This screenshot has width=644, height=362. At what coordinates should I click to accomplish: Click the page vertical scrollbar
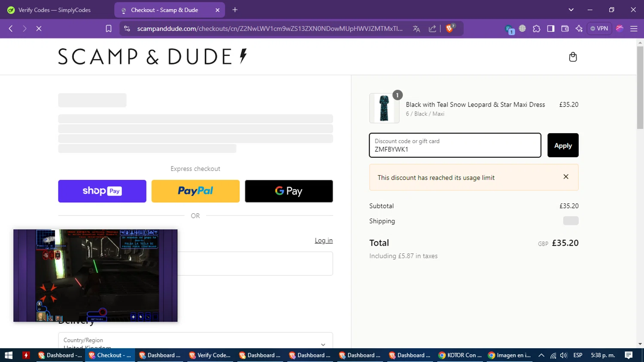click(640, 87)
